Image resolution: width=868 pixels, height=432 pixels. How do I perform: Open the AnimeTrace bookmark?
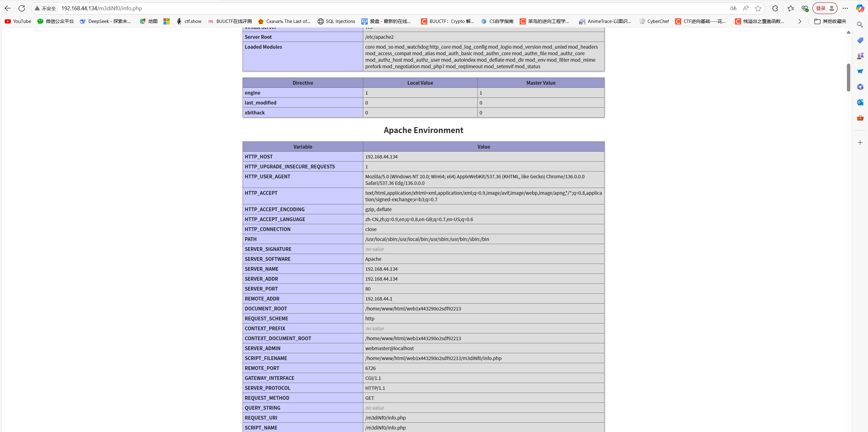click(605, 21)
